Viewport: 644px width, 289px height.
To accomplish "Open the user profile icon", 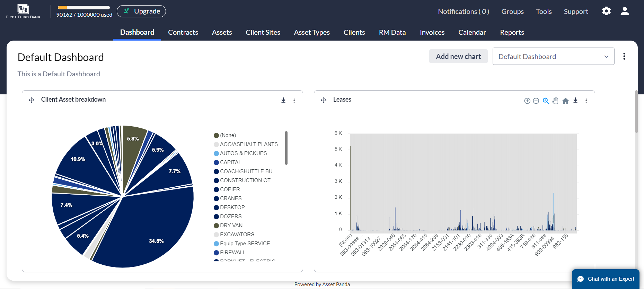I will tap(625, 11).
